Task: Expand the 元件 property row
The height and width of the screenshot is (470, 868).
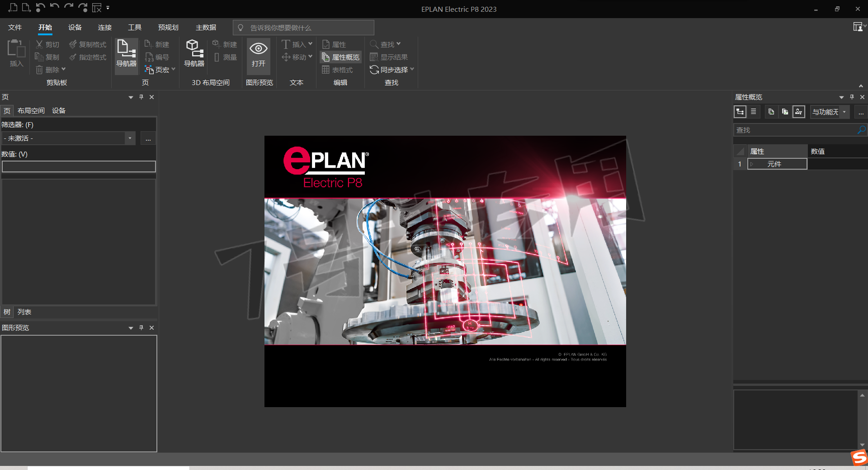Action: [752, 164]
